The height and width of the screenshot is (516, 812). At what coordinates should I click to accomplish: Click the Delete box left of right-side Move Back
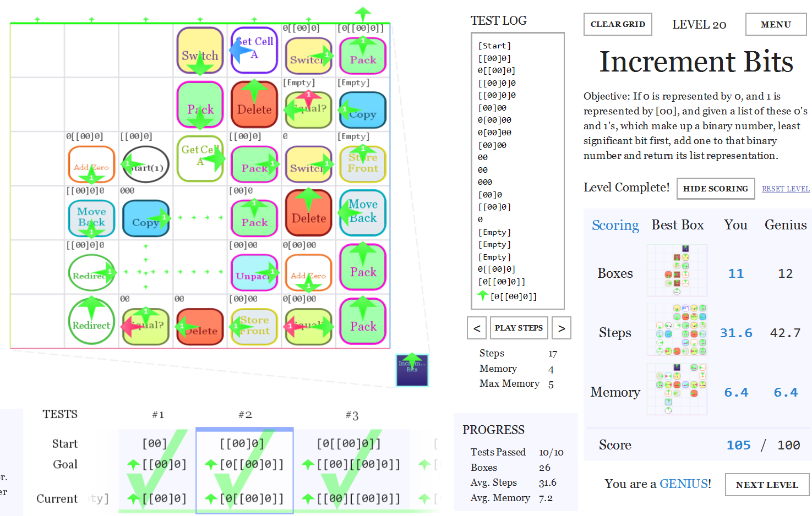click(x=309, y=213)
